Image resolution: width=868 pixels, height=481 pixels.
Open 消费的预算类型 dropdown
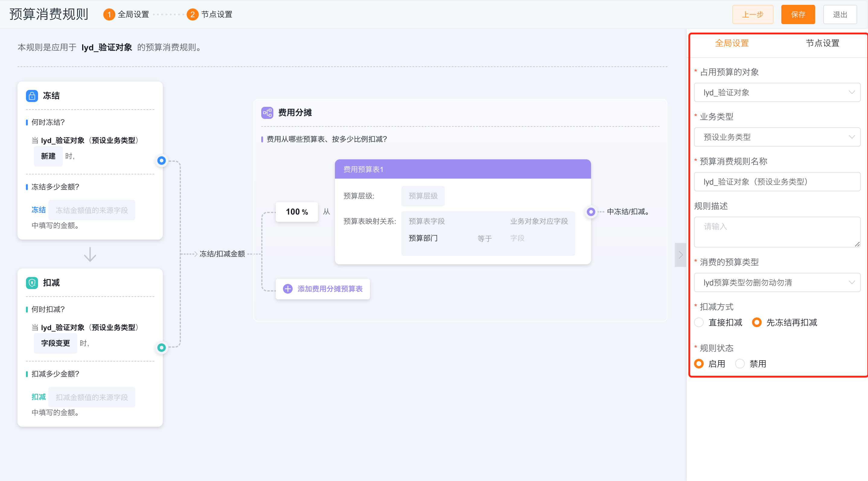pyautogui.click(x=777, y=282)
